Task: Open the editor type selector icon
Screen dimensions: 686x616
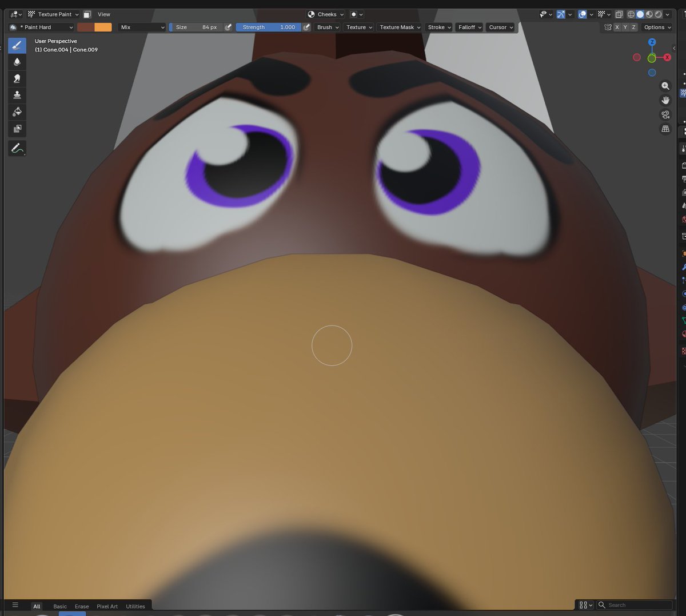Action: coord(15,14)
